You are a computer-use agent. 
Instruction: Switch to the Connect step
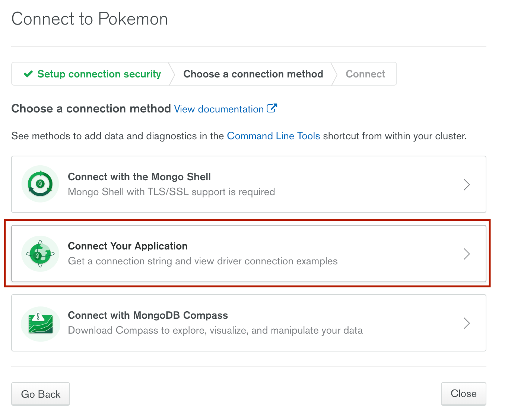[x=365, y=74]
